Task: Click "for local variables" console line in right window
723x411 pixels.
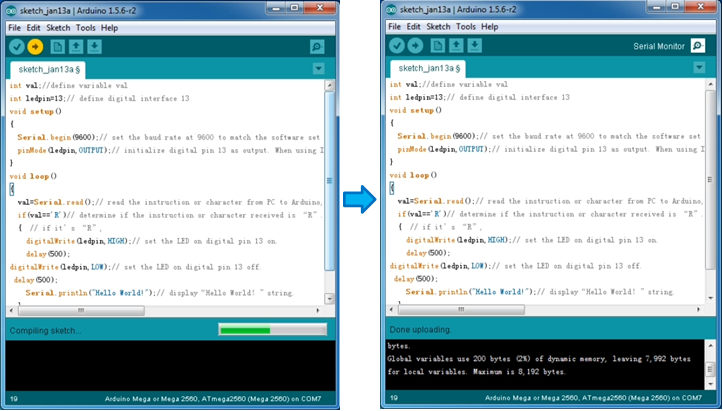Action: 476,372
